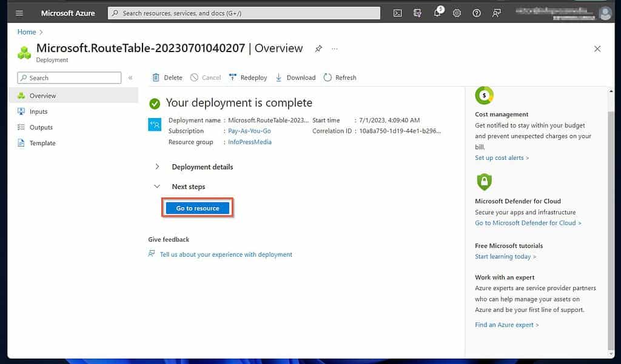
Task: Open the Feedback icon in the top bar
Action: point(496,13)
